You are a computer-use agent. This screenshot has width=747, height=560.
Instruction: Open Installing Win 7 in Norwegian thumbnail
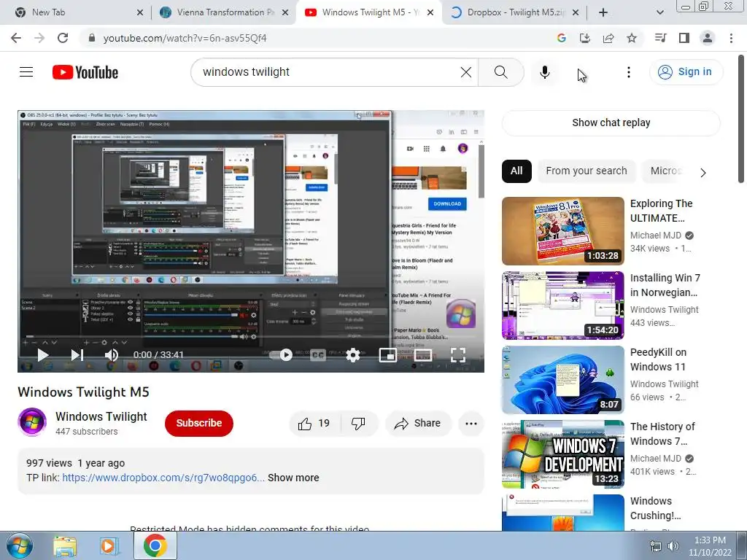pyautogui.click(x=562, y=306)
